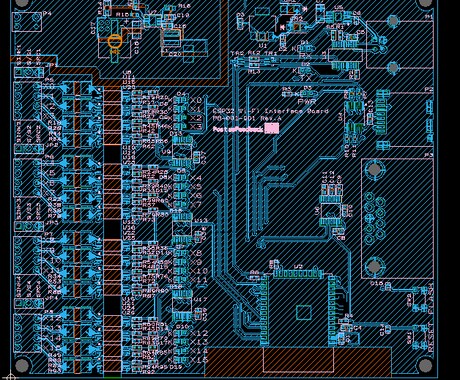The image size is (460, 380).
Task: Select the P4 connector footprint
Action: pyautogui.click(x=27, y=22)
